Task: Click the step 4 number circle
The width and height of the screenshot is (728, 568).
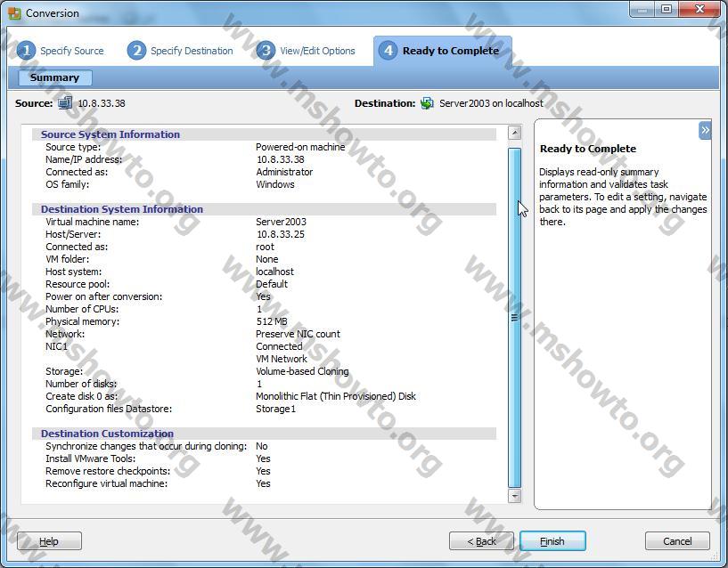Action: tap(389, 51)
